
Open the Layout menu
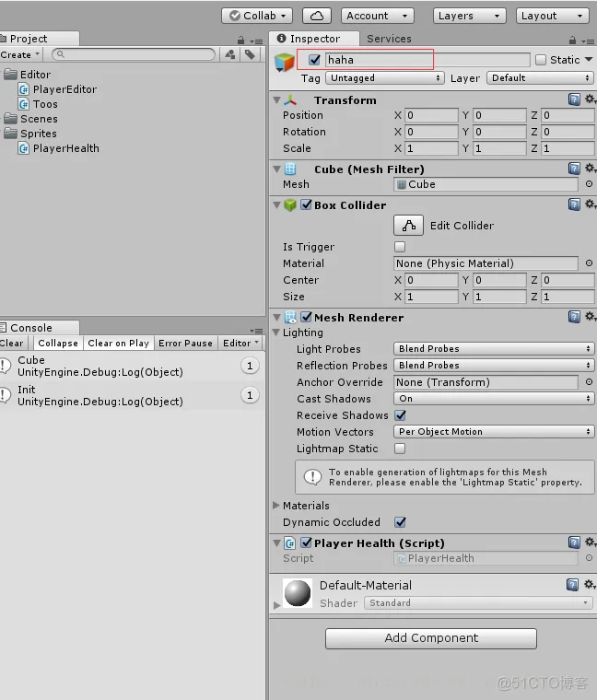[553, 16]
